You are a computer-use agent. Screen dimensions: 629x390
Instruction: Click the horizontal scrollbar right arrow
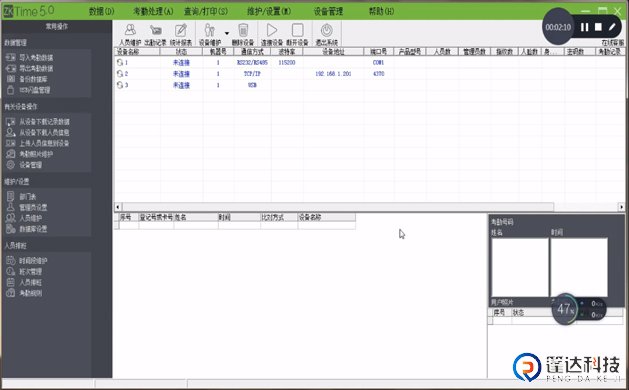(x=621, y=207)
